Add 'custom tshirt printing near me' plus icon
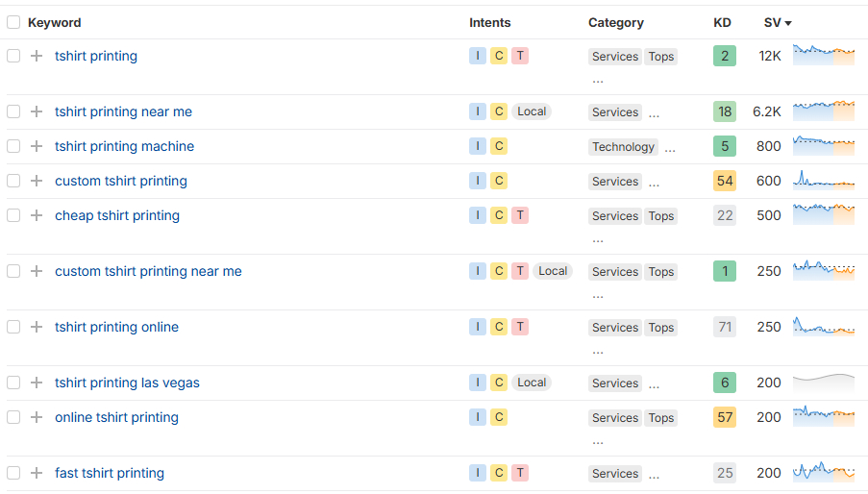Image resolution: width=868 pixels, height=494 pixels. 37,271
